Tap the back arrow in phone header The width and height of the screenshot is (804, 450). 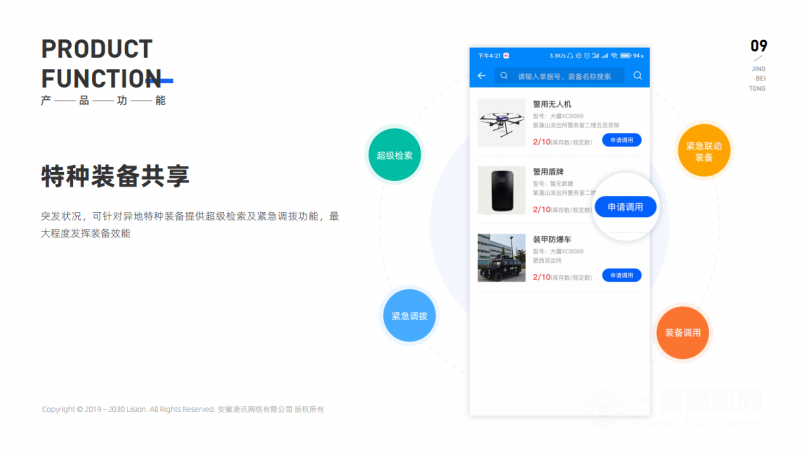click(x=481, y=76)
